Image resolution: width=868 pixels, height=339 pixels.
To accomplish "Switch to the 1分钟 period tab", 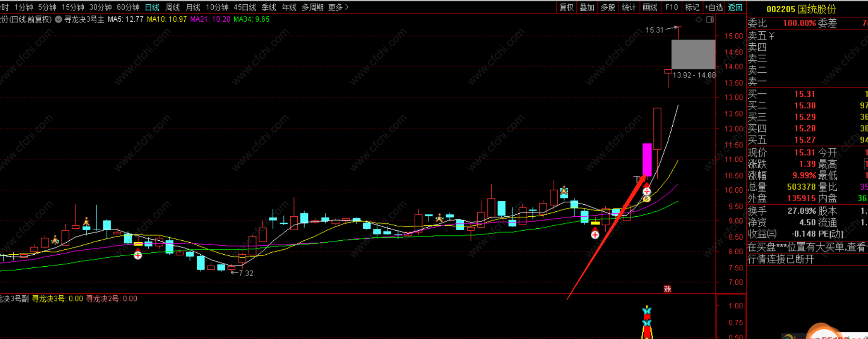I will pos(24,7).
